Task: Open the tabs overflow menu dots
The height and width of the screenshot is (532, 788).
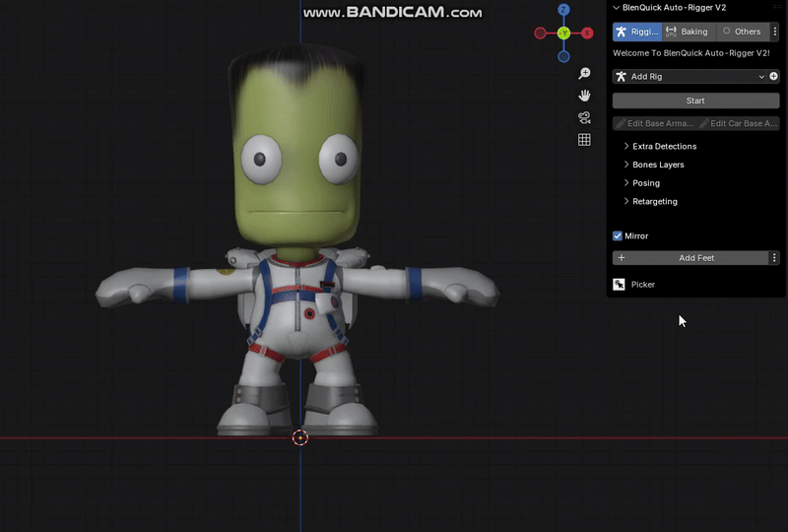Action: [x=775, y=32]
